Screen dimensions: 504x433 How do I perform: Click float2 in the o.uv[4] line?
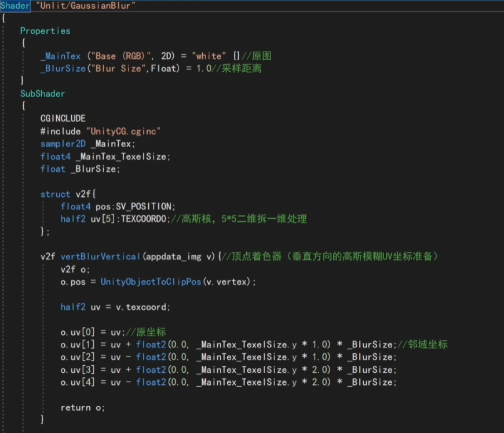151,382
